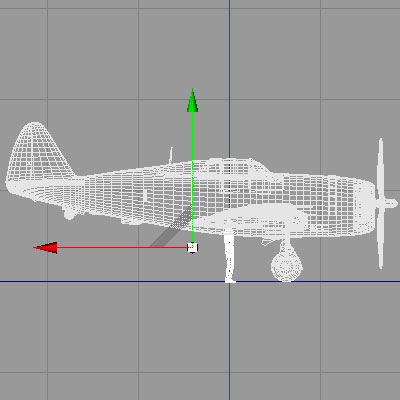Click the antenna mast on top of the fuselage
The width and height of the screenshot is (400, 400).
tap(171, 155)
